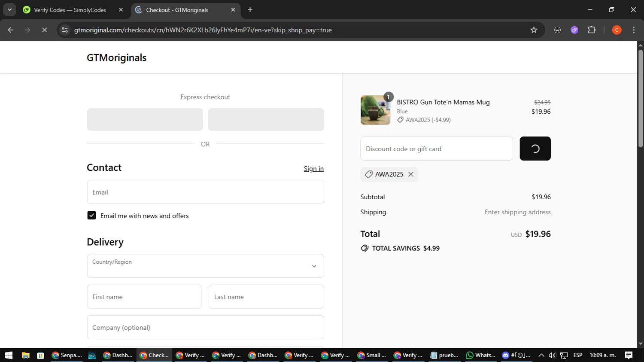Screen dimensions: 644x362
Task: Remove the AWA2025 discount code tag
Action: [x=411, y=174]
